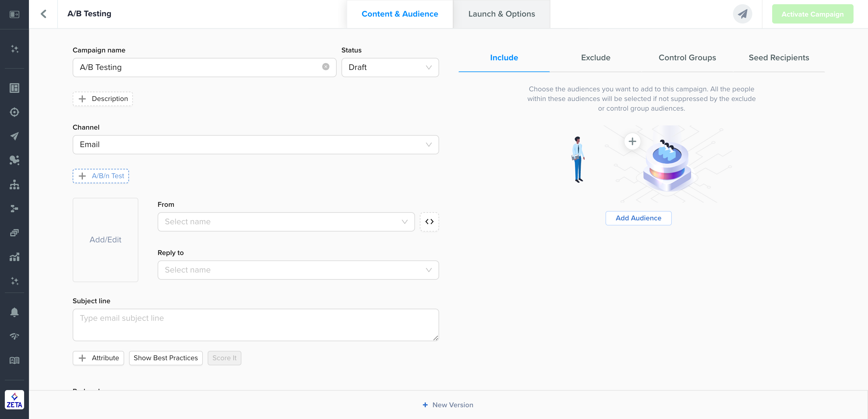
Task: Click Show Best Practices button
Action: 165,358
